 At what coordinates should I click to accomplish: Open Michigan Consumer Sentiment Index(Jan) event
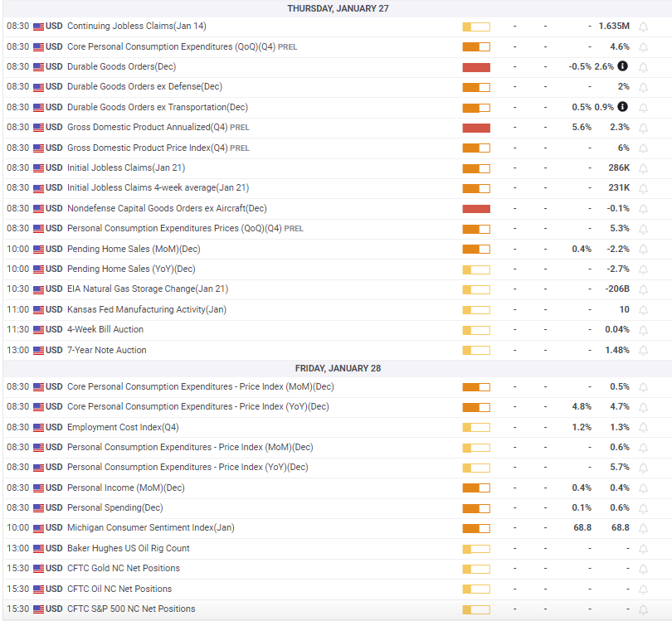coord(151,527)
